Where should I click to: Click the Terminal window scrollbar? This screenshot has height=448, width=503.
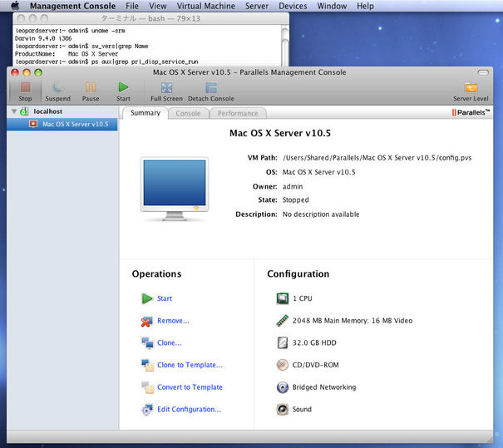[285, 46]
